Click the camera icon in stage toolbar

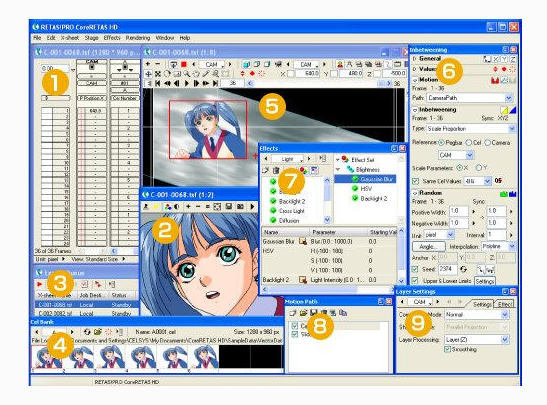point(278,64)
